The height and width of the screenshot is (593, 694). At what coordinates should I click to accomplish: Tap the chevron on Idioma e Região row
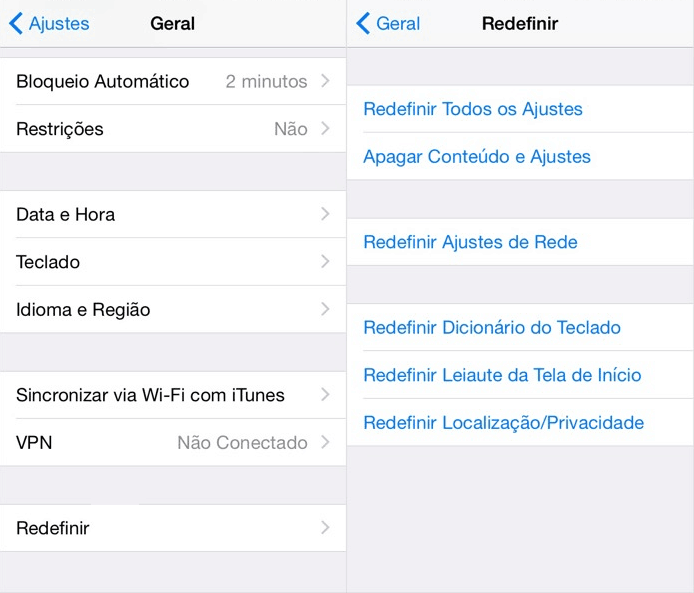pyautogui.click(x=325, y=309)
